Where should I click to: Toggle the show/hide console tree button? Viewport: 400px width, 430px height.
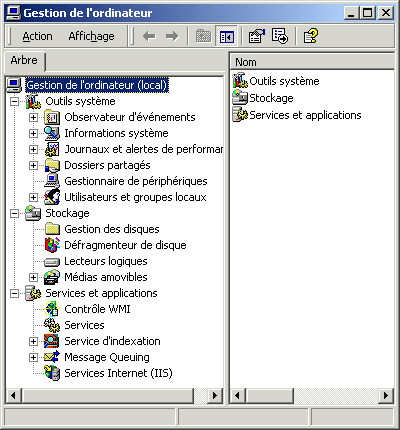tap(226, 36)
